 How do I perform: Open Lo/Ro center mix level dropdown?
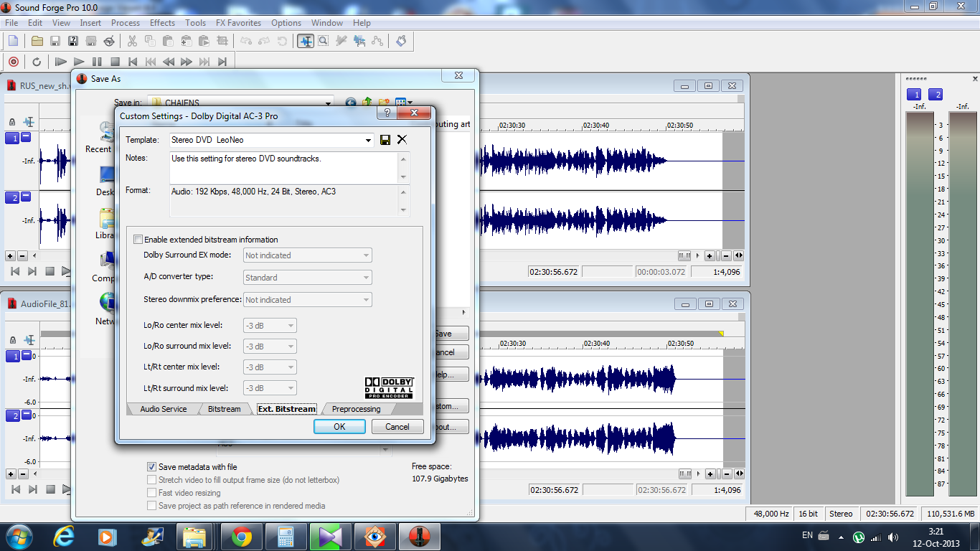270,326
